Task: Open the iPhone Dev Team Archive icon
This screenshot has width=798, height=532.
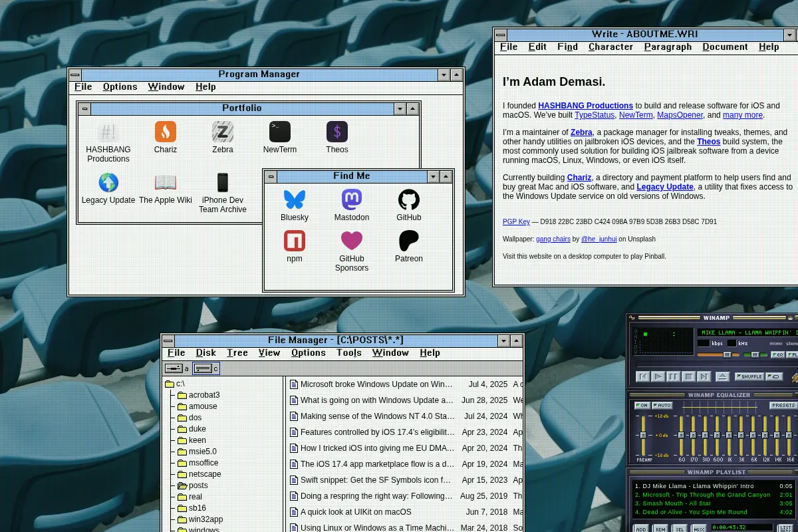Action: 223,193
